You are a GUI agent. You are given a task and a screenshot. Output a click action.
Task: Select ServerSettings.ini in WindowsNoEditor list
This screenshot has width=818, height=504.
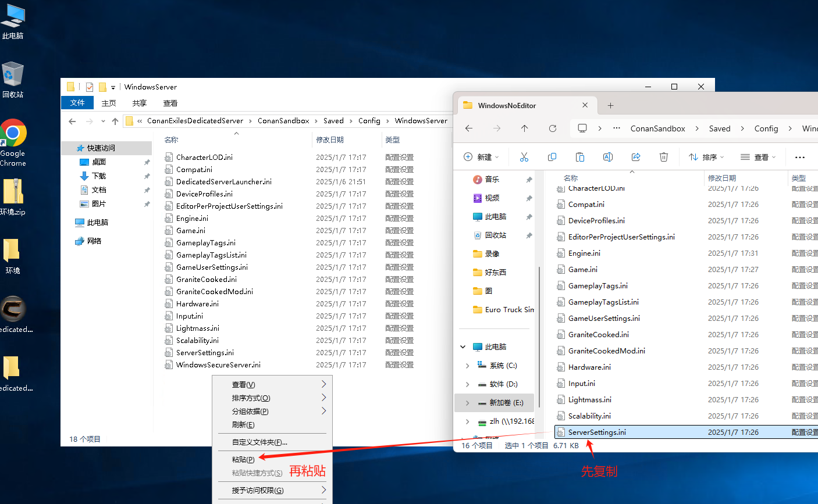coord(687,432)
